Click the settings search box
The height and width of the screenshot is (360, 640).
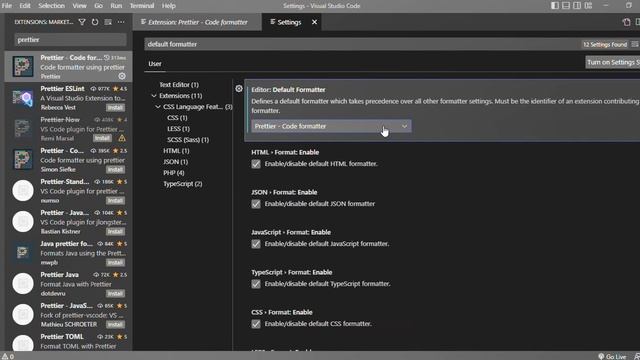point(362,44)
